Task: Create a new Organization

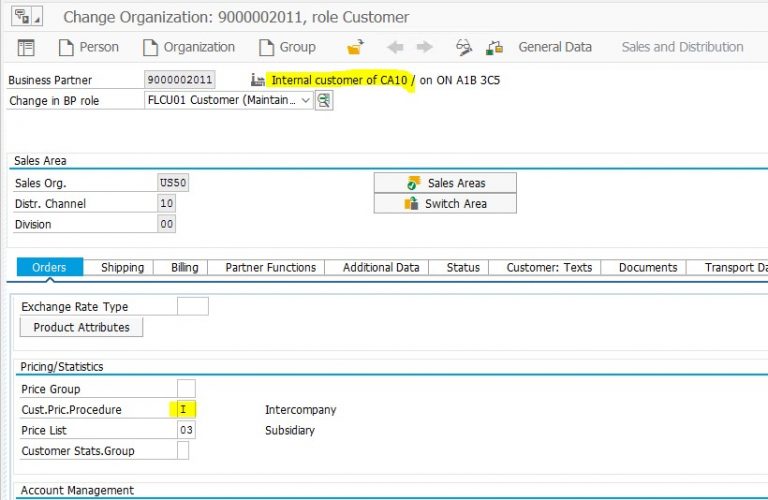Action: [x=188, y=47]
